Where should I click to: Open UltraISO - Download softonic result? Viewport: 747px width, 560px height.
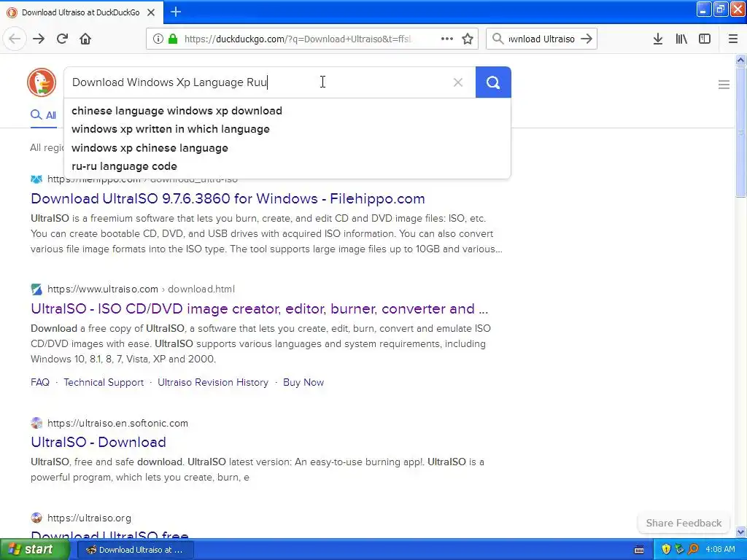click(98, 442)
